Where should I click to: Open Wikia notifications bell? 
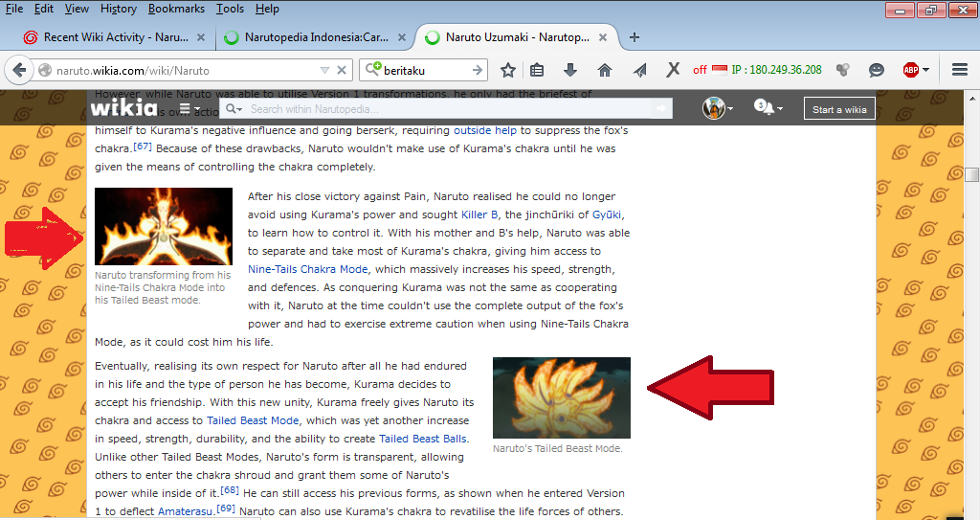[765, 108]
